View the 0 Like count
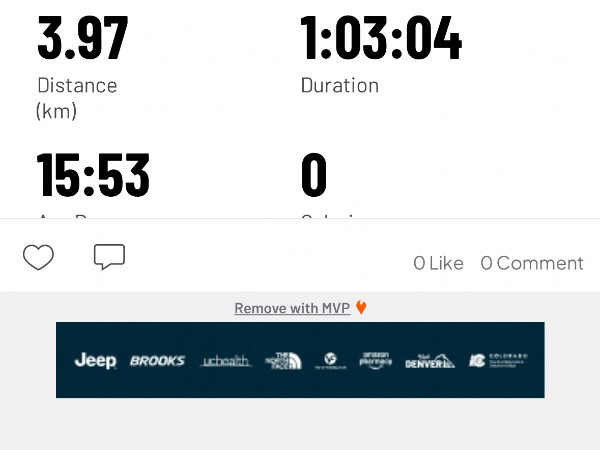Screen dimensions: 600x450 click(439, 263)
